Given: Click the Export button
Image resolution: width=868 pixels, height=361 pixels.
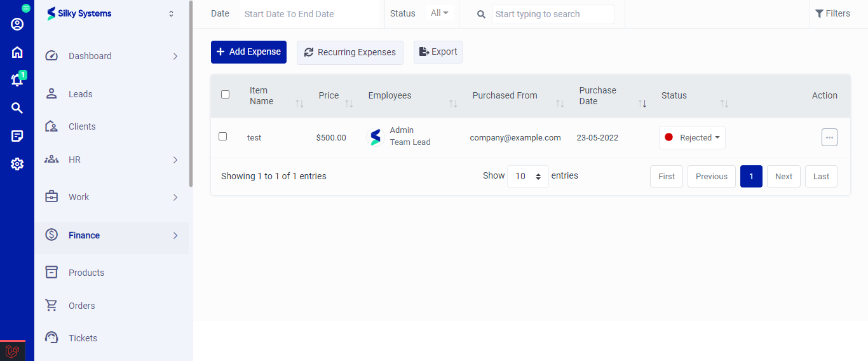Looking at the screenshot, I should [x=438, y=52].
